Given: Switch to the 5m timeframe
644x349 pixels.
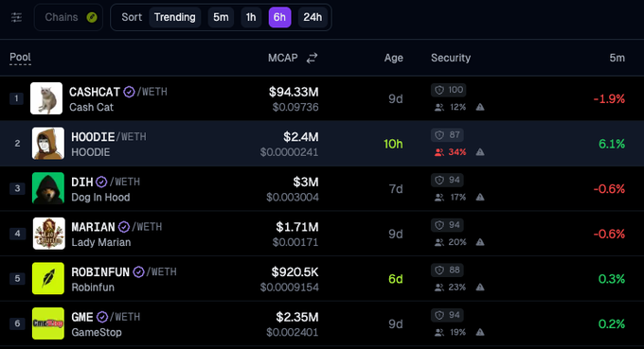Looking at the screenshot, I should tap(221, 17).
